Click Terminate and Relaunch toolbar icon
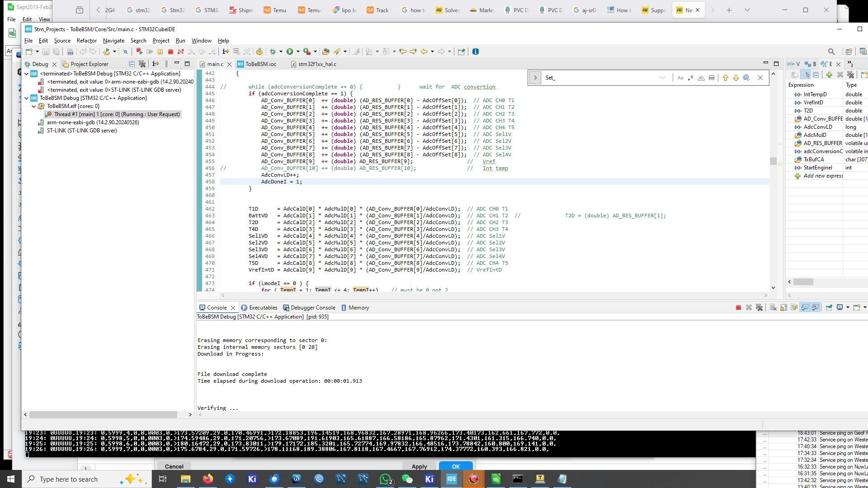 point(139,52)
